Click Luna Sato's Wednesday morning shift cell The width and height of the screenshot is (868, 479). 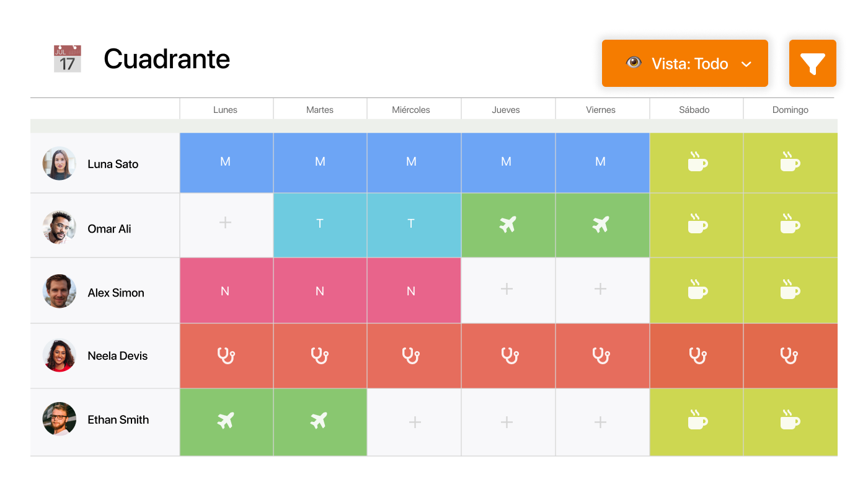pyautogui.click(x=411, y=162)
